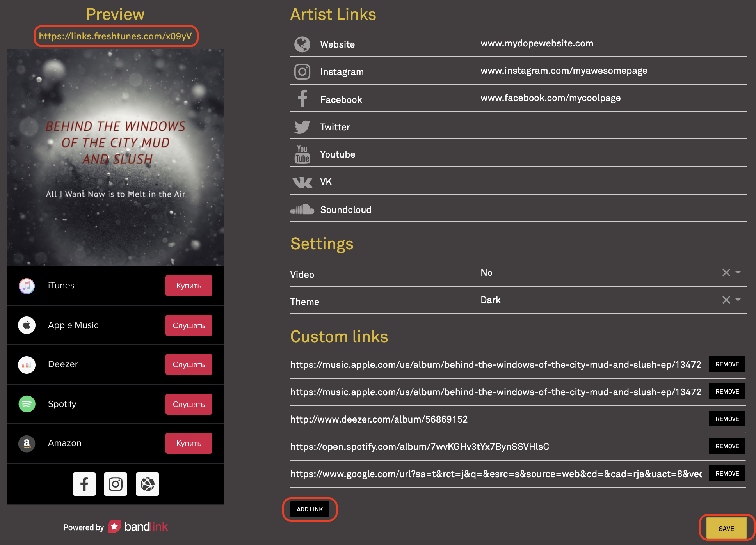Click the iTunes Купить button
Viewport: 756px width, 545px height.
[189, 286]
